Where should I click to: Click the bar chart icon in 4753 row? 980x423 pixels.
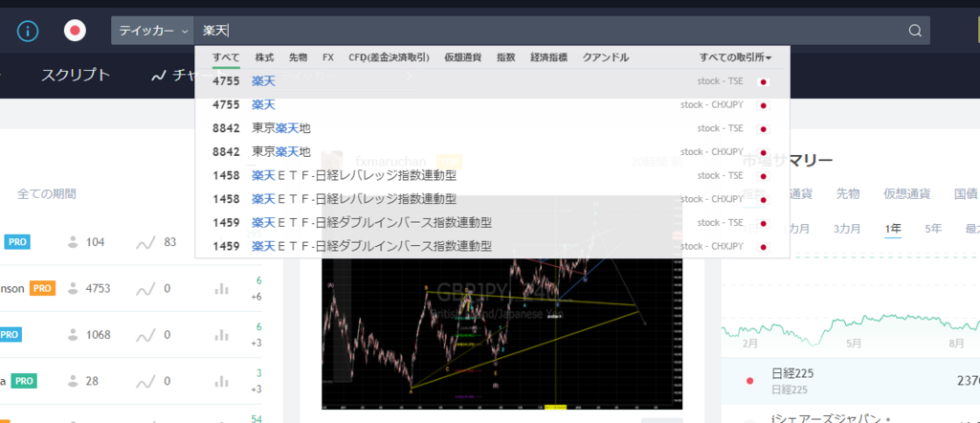click(x=221, y=289)
